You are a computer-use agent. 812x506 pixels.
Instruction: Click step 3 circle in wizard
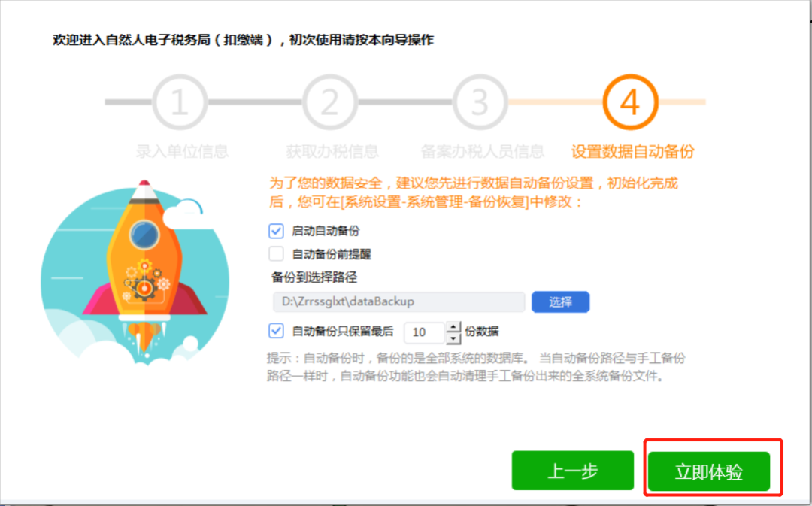tap(480, 102)
